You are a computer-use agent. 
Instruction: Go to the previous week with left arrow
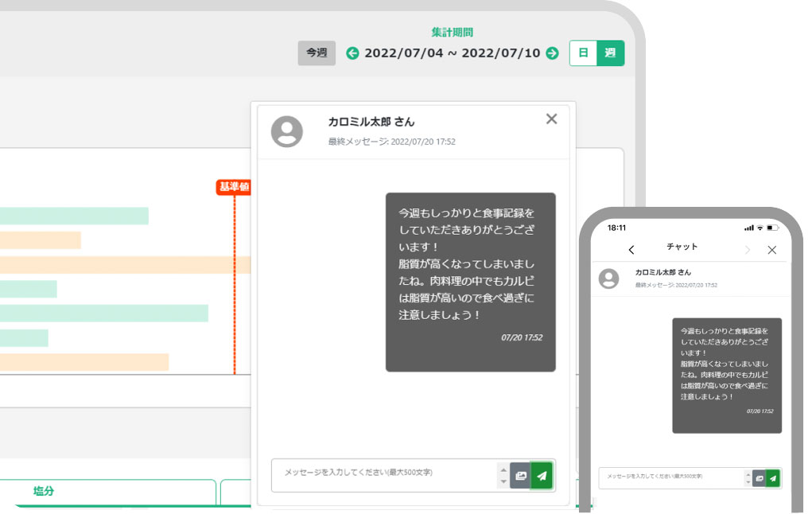point(352,53)
